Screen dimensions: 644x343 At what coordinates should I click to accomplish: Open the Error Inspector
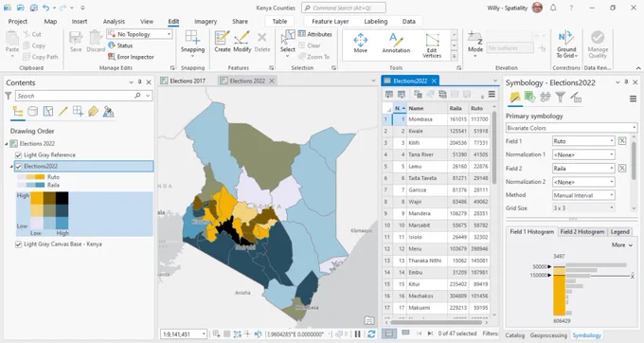131,57
